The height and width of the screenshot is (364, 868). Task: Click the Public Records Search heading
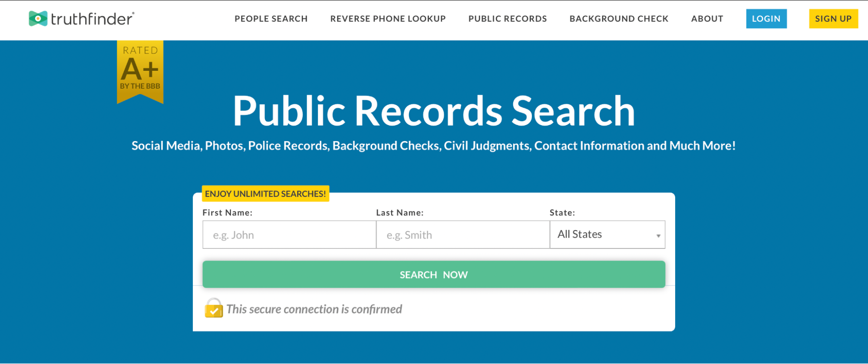tap(434, 111)
